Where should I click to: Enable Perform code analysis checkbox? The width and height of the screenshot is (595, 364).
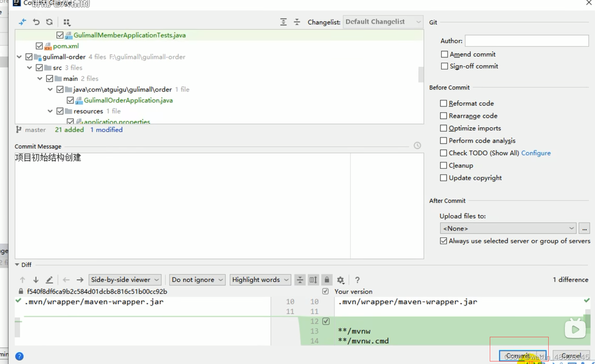pos(443,141)
